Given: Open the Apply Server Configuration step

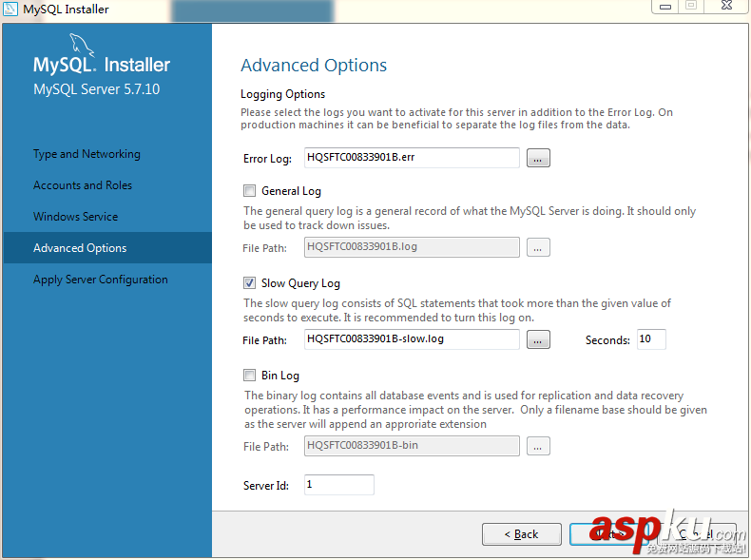Looking at the screenshot, I should point(101,280).
